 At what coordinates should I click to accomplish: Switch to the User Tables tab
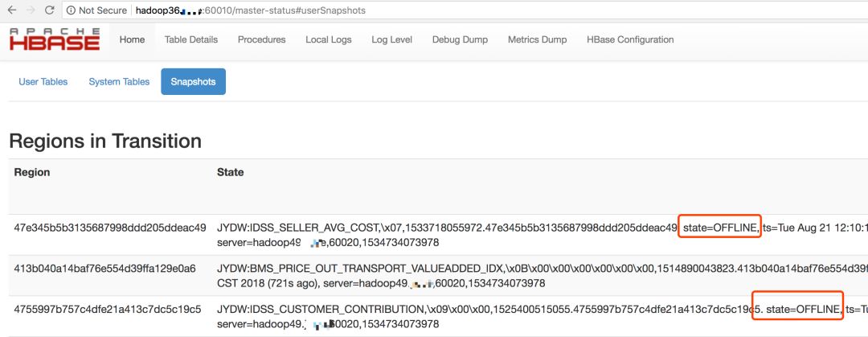coord(43,82)
